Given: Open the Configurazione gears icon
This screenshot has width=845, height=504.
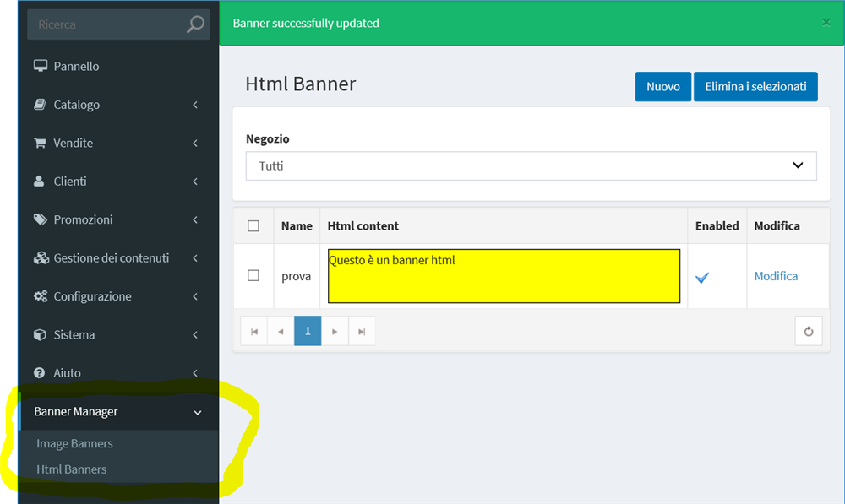Looking at the screenshot, I should [x=39, y=296].
